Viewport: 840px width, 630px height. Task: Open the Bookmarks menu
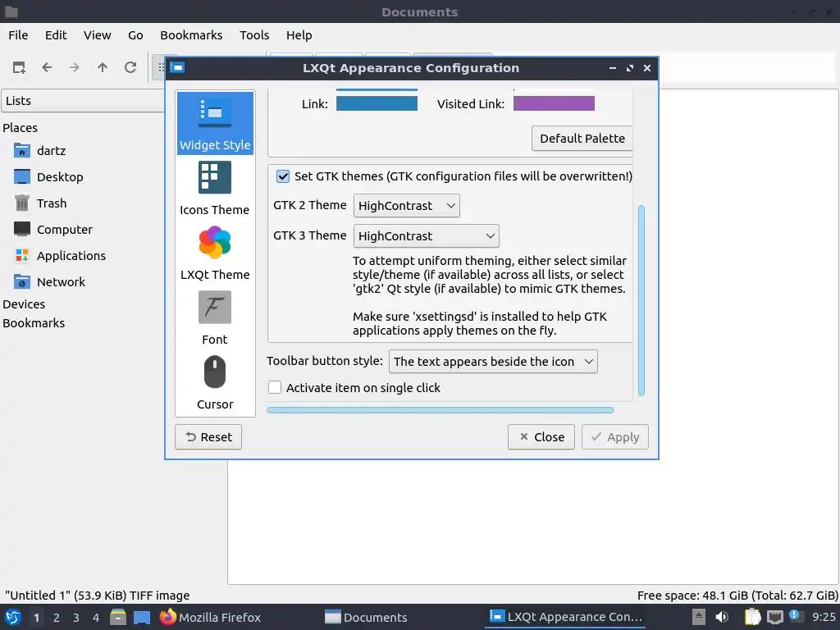tap(191, 34)
